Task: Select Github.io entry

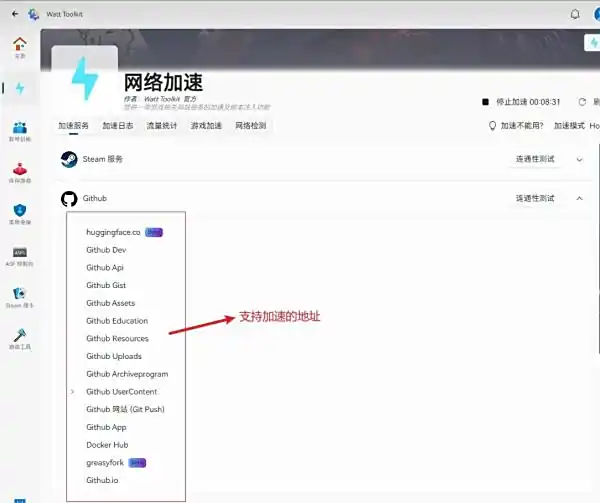Action: click(102, 480)
